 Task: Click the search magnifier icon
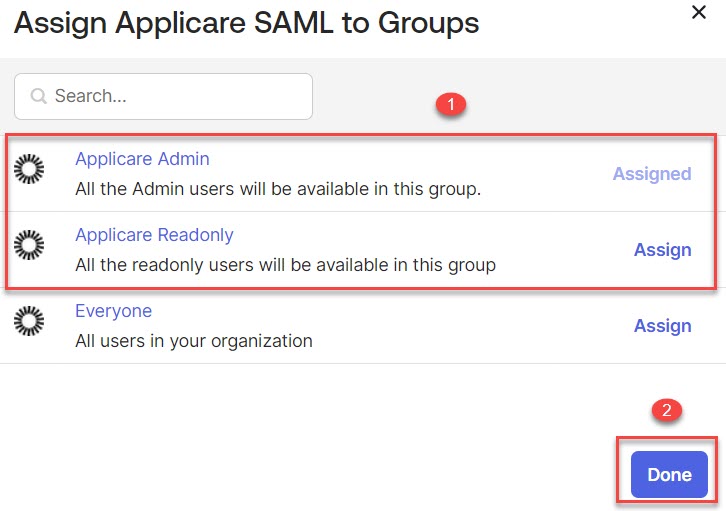(38, 97)
